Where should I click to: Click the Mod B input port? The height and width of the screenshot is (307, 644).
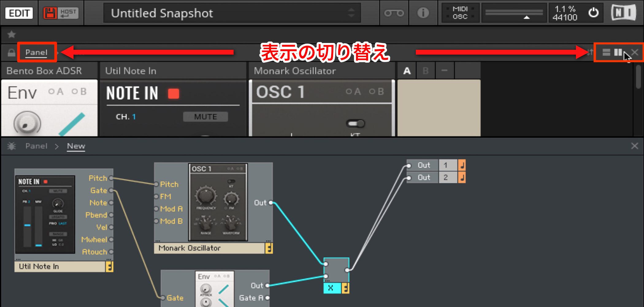156,221
